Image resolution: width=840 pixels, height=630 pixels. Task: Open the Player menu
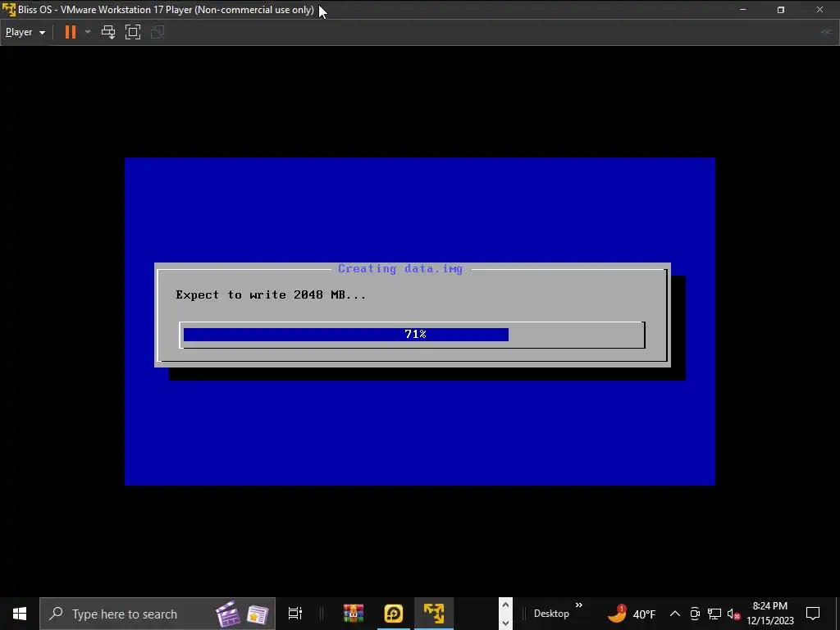point(25,32)
